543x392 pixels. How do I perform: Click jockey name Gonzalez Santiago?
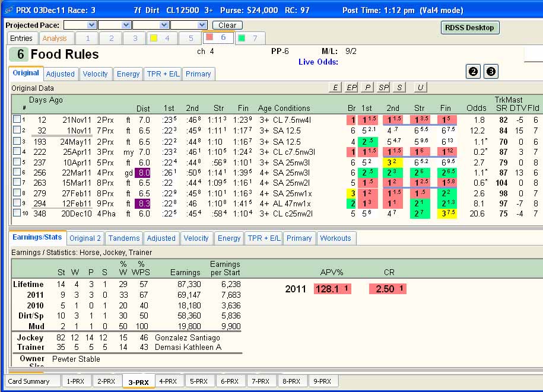coord(188,337)
